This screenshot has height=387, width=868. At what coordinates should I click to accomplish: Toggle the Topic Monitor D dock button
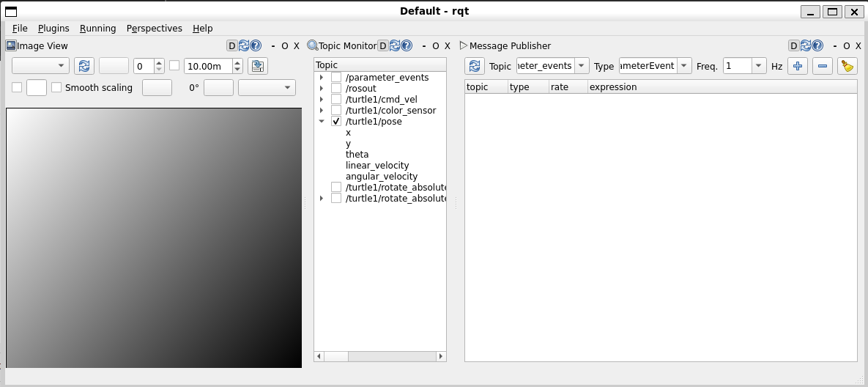point(382,46)
